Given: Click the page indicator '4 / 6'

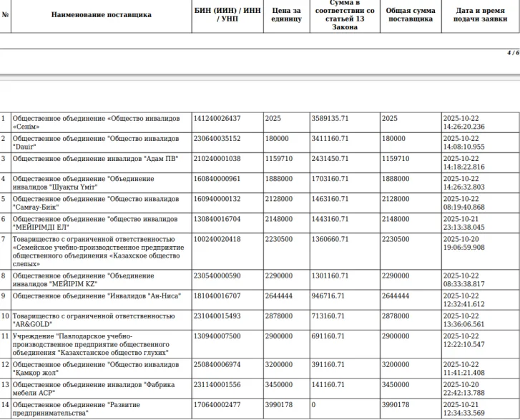Looking at the screenshot, I should point(513,54).
